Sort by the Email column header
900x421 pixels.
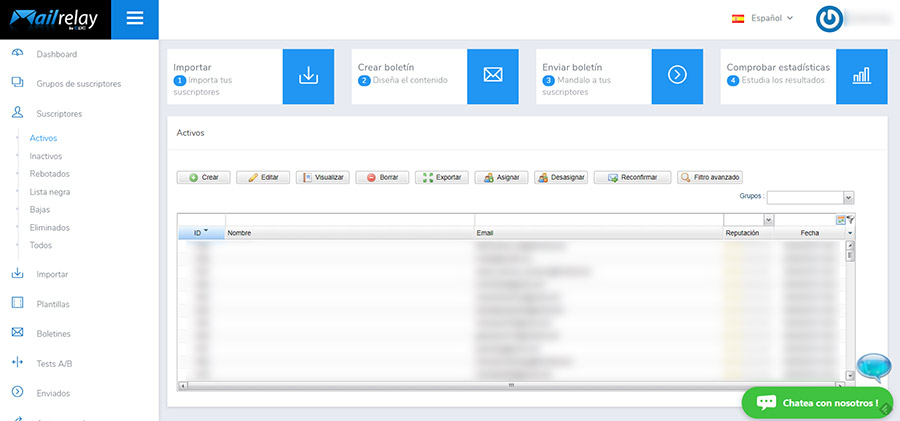click(x=599, y=233)
